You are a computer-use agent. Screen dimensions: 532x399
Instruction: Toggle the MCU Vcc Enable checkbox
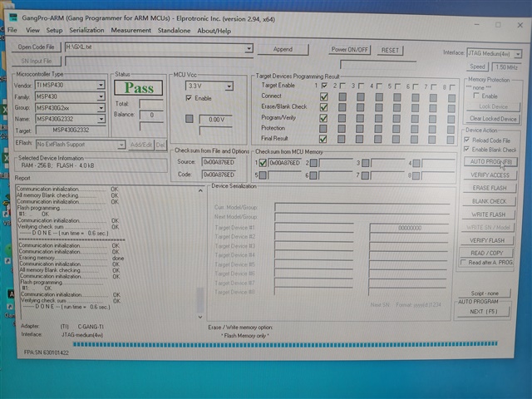[x=189, y=98]
